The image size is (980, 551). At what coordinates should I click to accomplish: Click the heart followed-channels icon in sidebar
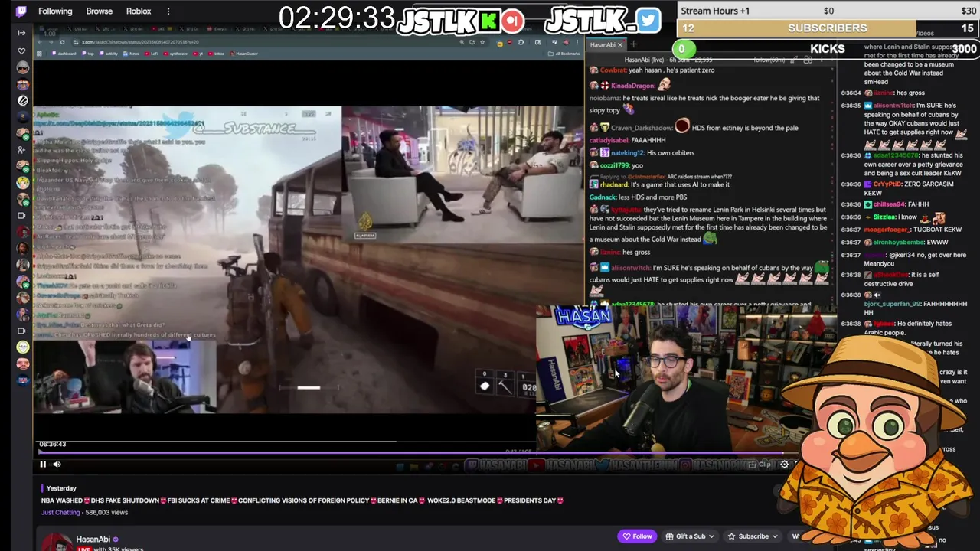(x=21, y=51)
